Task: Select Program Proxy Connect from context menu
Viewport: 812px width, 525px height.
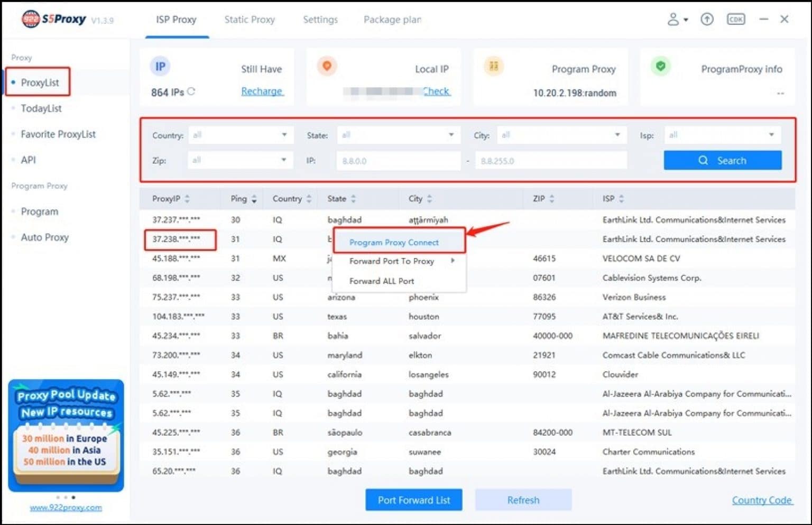Action: [393, 242]
